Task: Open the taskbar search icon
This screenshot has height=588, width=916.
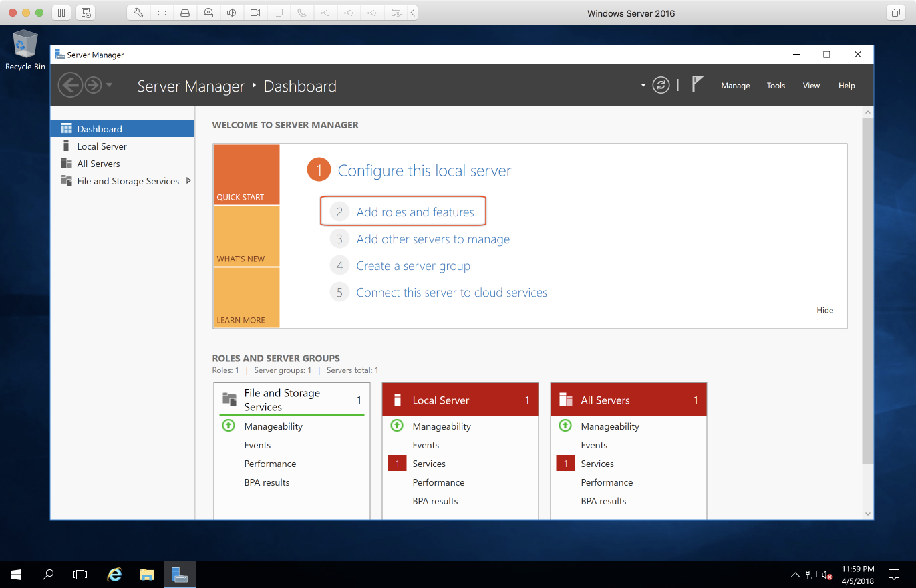Action: (x=48, y=574)
